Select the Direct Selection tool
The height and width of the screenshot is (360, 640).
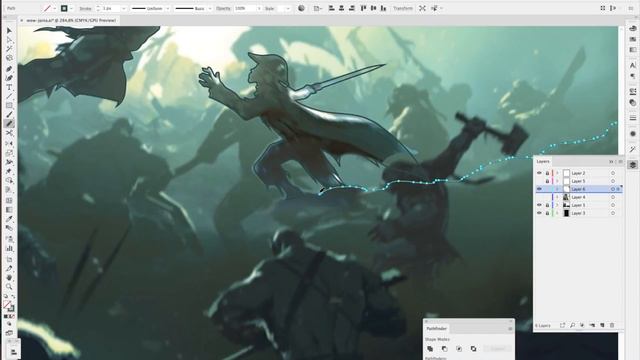click(x=9, y=40)
